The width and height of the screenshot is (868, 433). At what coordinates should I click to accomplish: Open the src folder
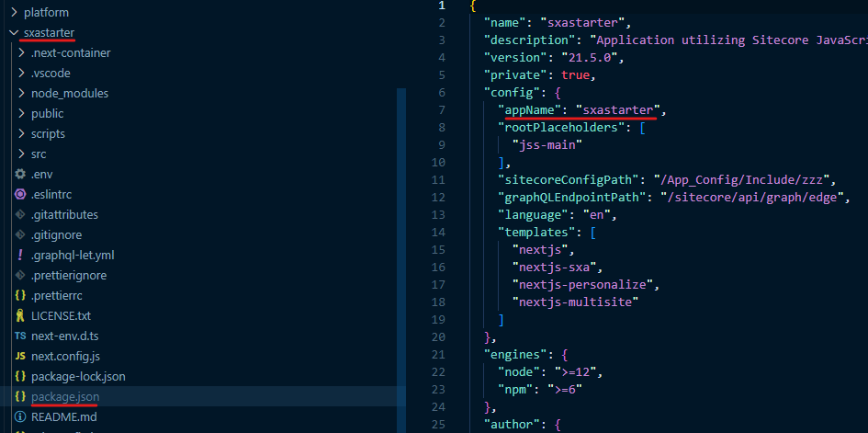pyautogui.click(x=39, y=154)
